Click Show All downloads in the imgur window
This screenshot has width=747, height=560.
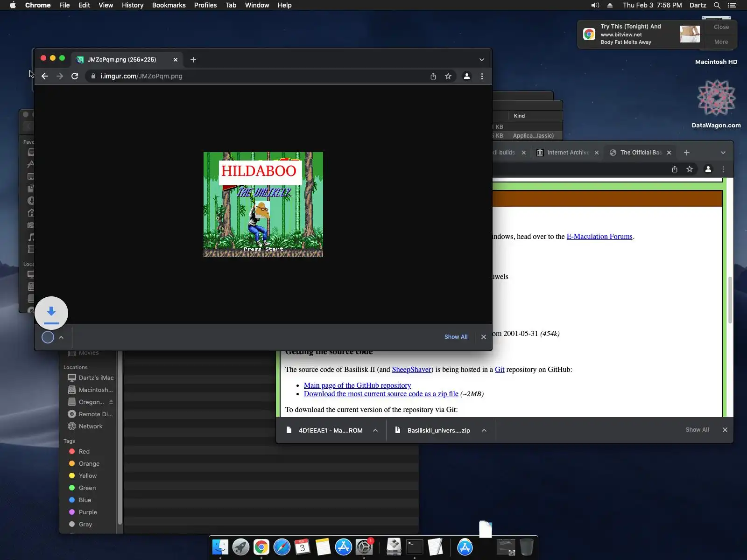pyautogui.click(x=456, y=337)
